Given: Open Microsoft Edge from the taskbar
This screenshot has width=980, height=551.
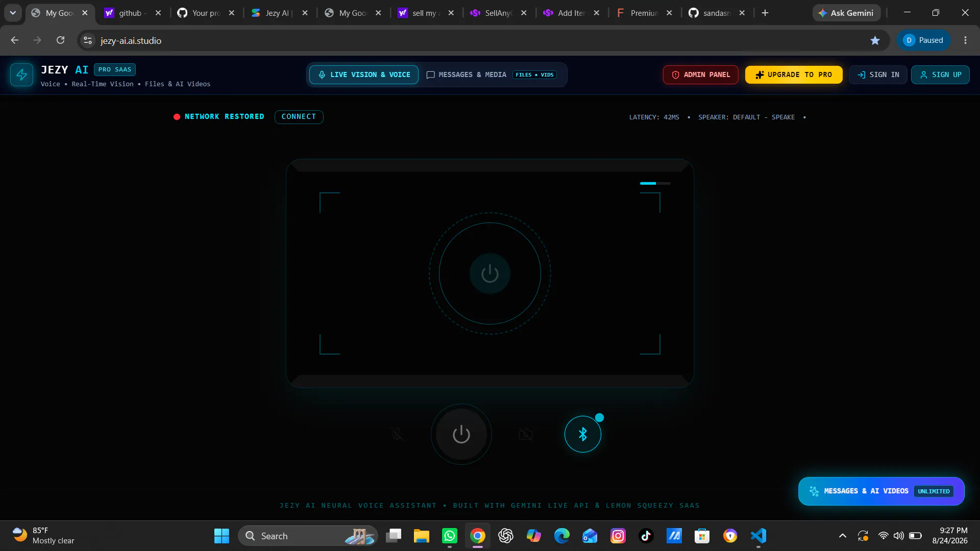Looking at the screenshot, I should coord(562,536).
